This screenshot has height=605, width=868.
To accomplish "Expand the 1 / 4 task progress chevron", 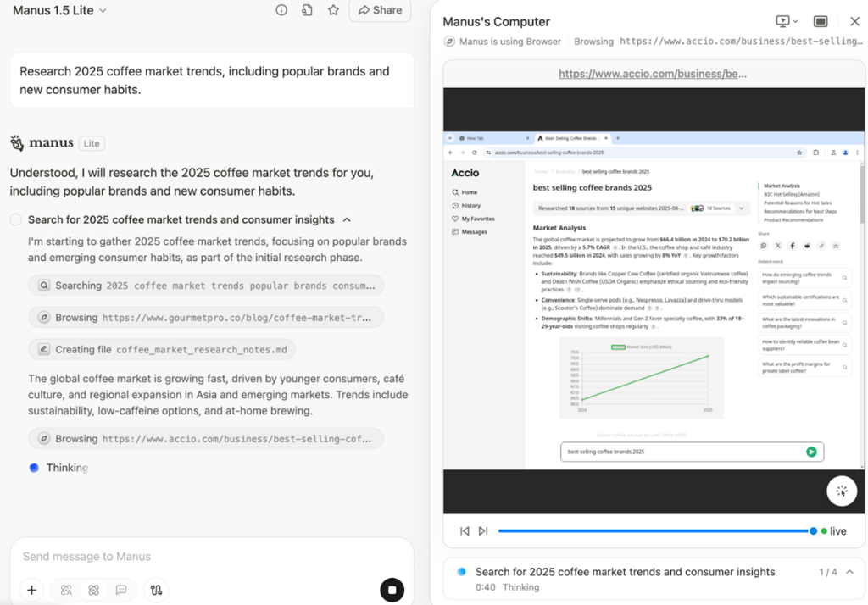I will 849,572.
